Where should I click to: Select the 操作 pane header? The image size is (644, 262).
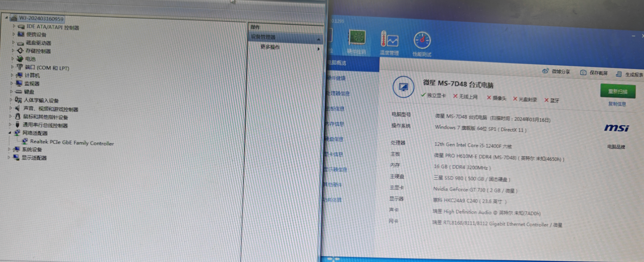pos(255,27)
